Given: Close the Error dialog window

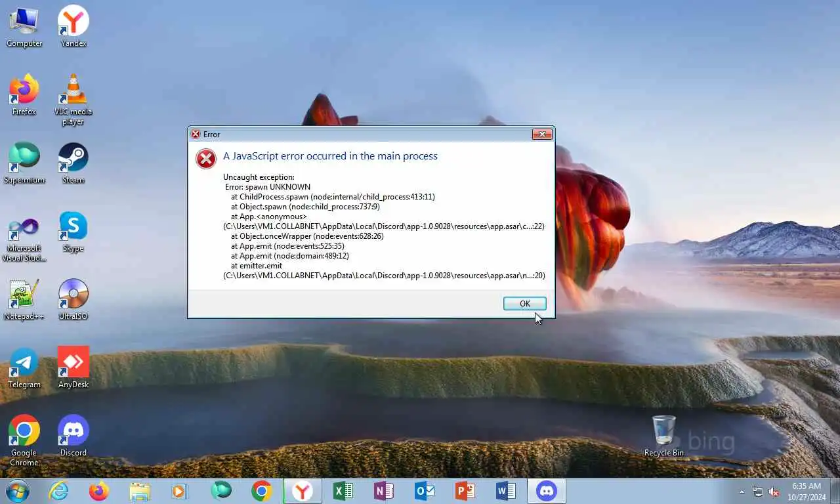Looking at the screenshot, I should (x=541, y=134).
